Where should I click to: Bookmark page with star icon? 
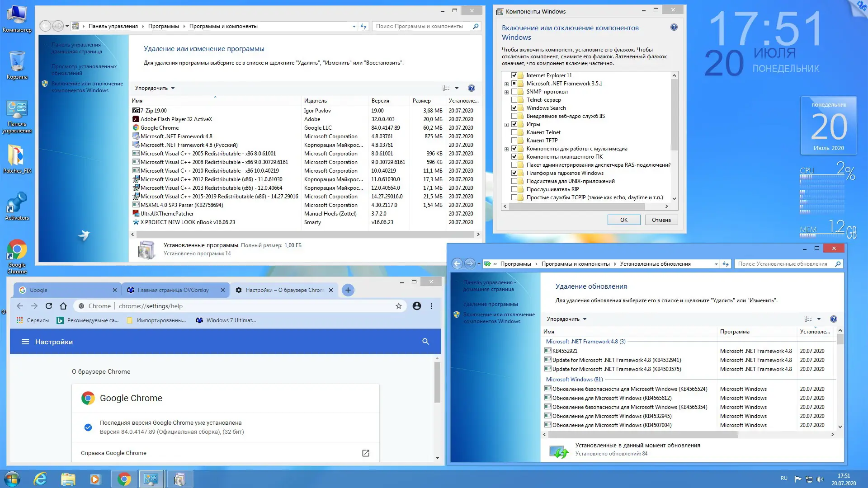[x=398, y=306]
